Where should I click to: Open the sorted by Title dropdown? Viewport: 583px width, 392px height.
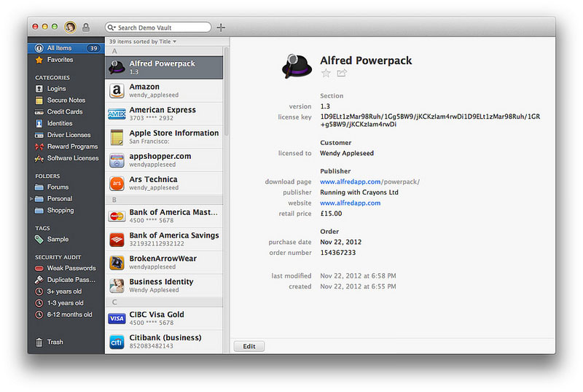tap(143, 42)
